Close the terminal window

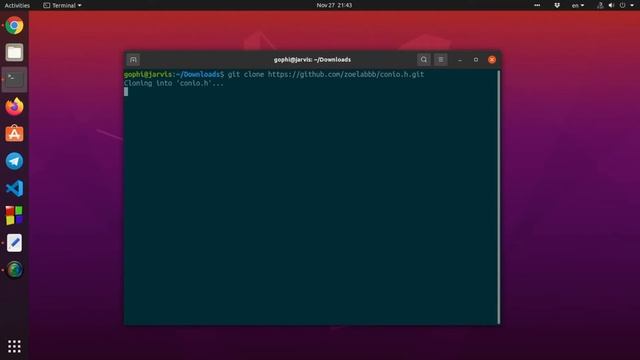492,60
